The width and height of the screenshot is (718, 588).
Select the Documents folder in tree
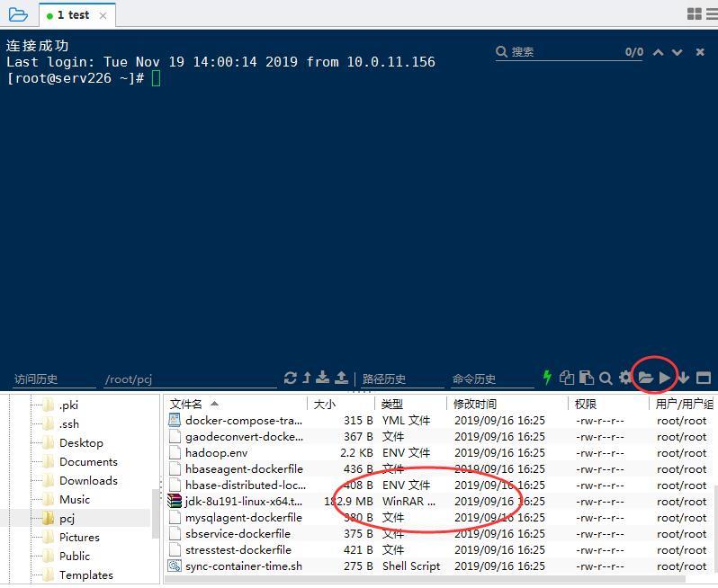tap(88, 462)
